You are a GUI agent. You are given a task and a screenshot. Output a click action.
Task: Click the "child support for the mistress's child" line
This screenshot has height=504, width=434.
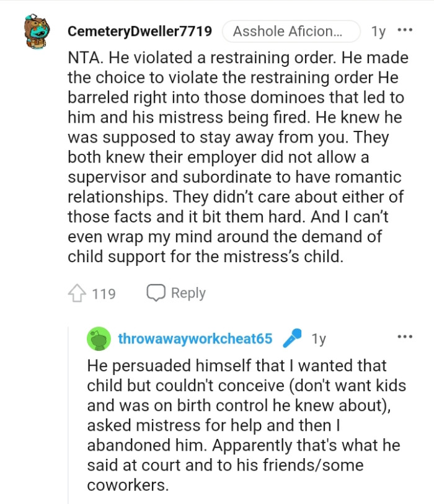point(205,257)
